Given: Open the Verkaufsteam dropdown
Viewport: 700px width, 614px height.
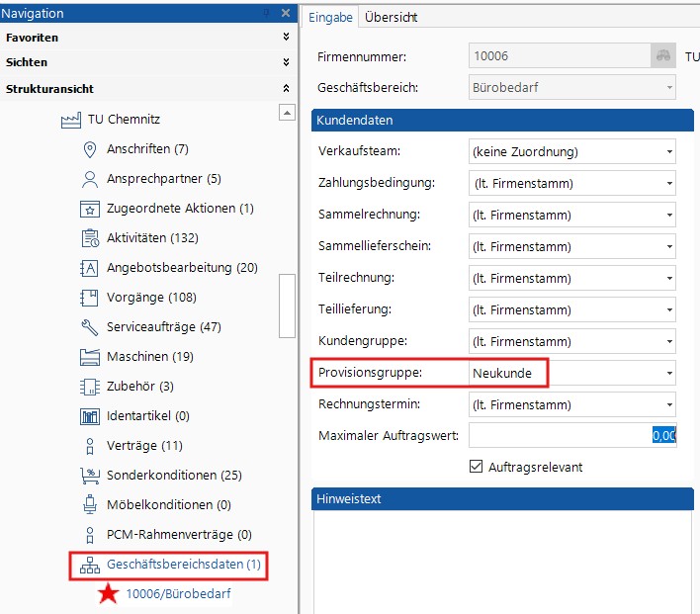Looking at the screenshot, I should pos(669,152).
